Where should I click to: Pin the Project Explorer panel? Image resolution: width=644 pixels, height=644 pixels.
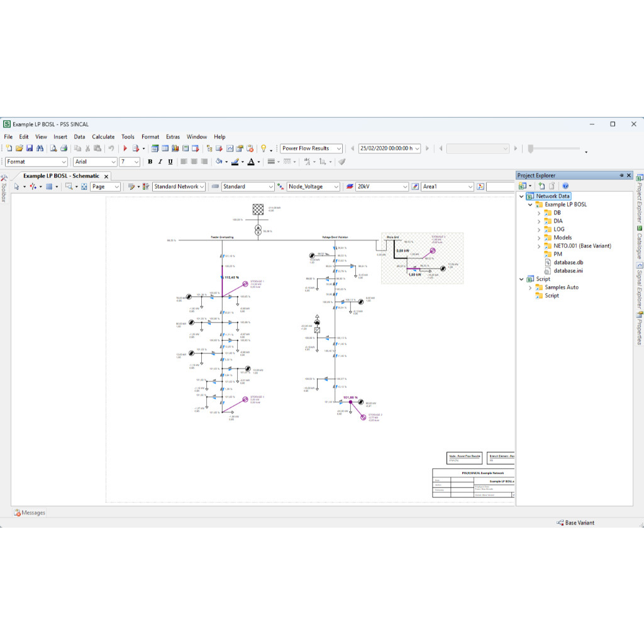click(x=621, y=175)
